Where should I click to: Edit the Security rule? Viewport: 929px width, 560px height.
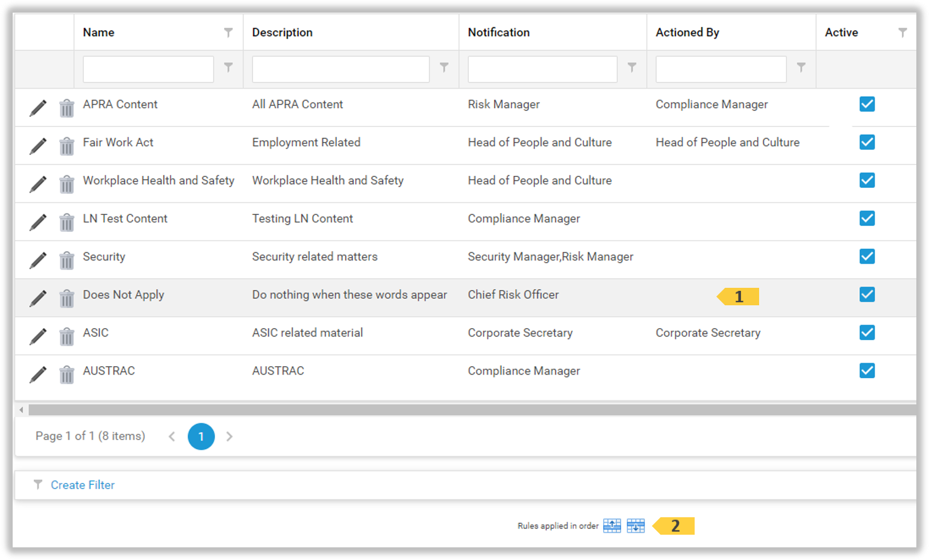tap(38, 261)
